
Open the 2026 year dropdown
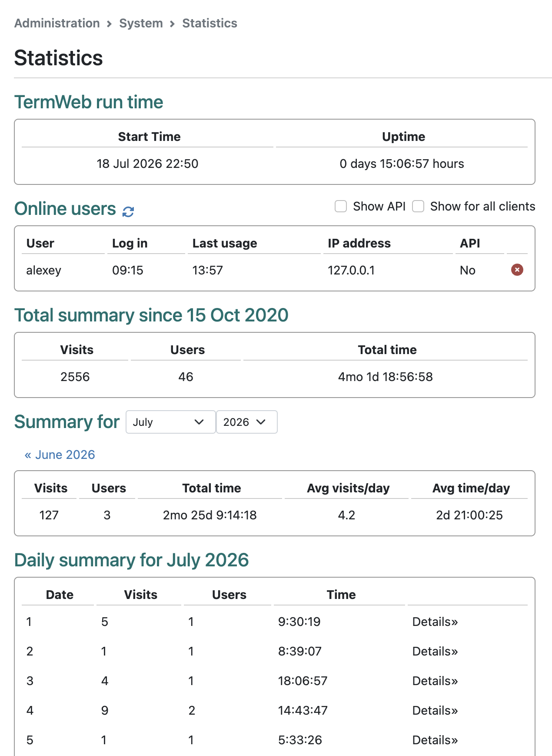(246, 422)
